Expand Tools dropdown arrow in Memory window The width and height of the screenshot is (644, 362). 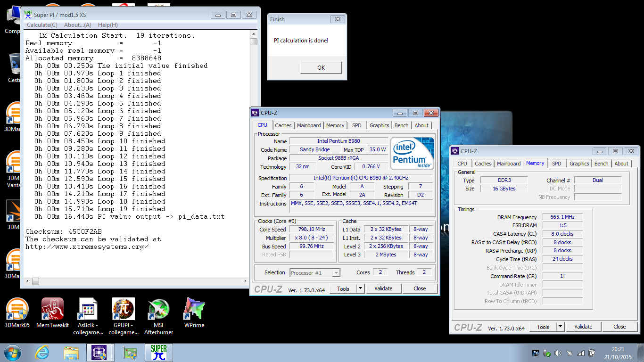[560, 327]
